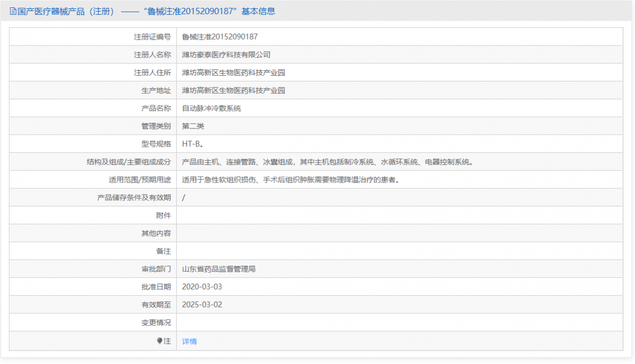The width and height of the screenshot is (635, 364).
Task: Click the model specification HT-B value
Action: coord(193,143)
